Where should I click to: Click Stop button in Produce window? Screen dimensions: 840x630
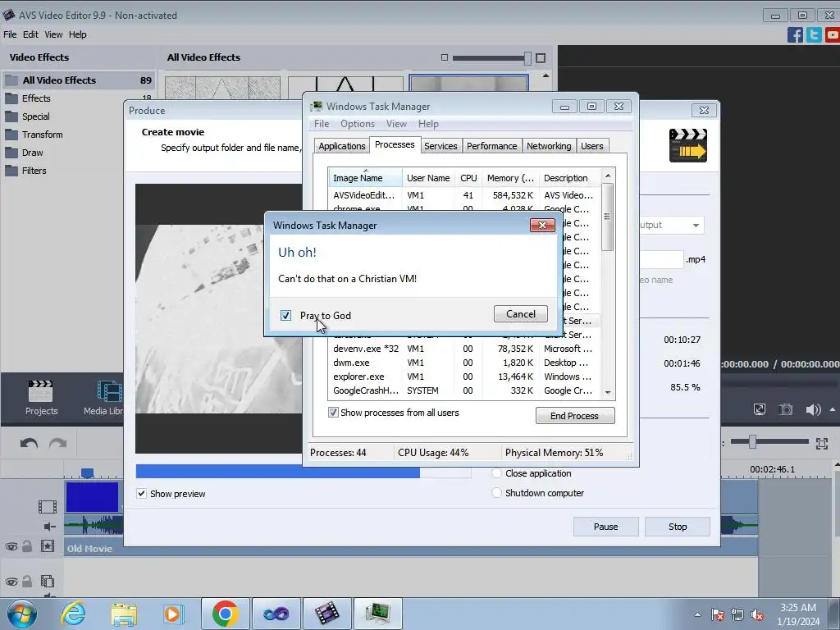click(678, 527)
